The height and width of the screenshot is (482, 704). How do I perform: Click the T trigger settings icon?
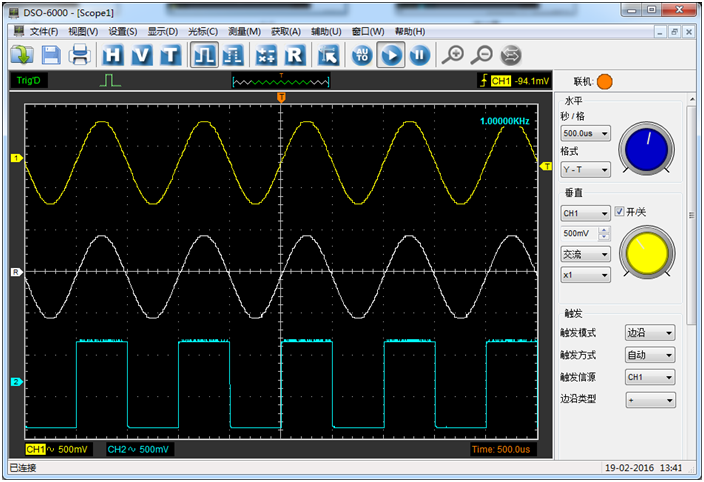[171, 54]
